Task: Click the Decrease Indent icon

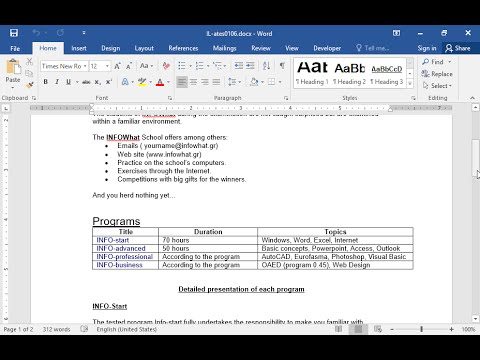Action: 239,66
